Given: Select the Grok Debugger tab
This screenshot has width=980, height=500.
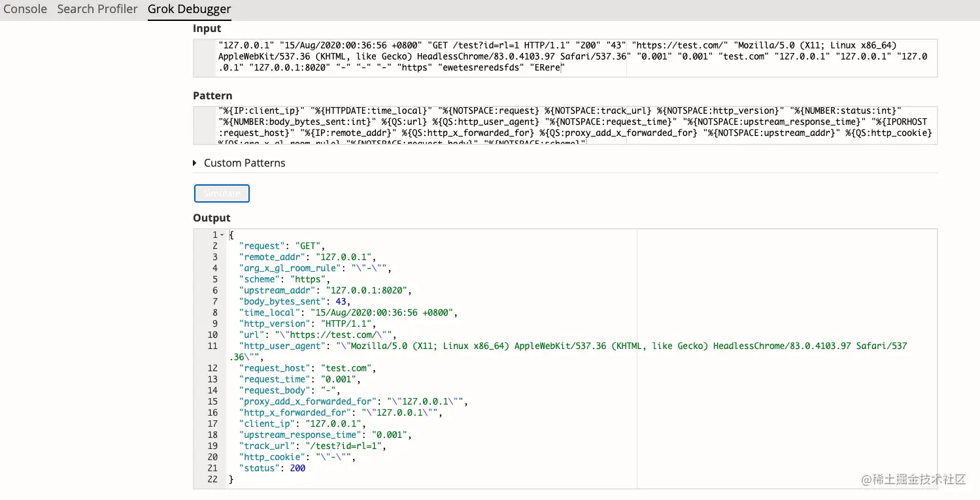Looking at the screenshot, I should pyautogui.click(x=190, y=9).
